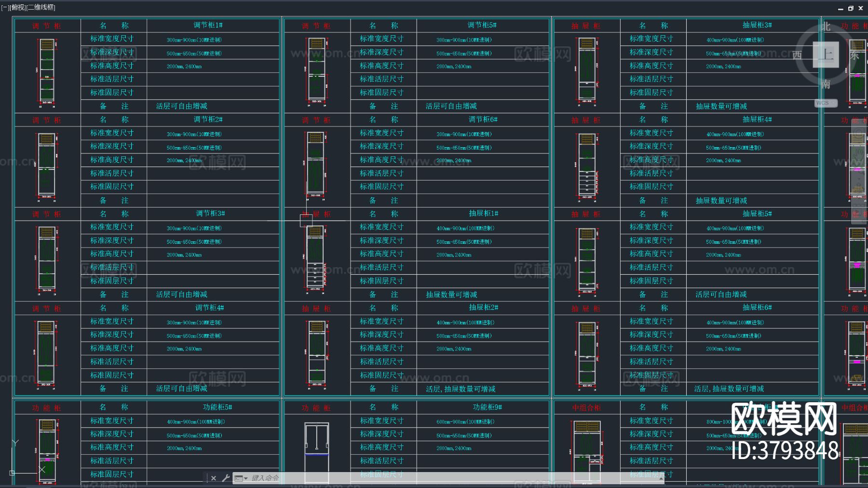Image resolution: width=868 pixels, height=488 pixels.
Task: Select the 抽屉柜4# title text
Action: pos(757,119)
